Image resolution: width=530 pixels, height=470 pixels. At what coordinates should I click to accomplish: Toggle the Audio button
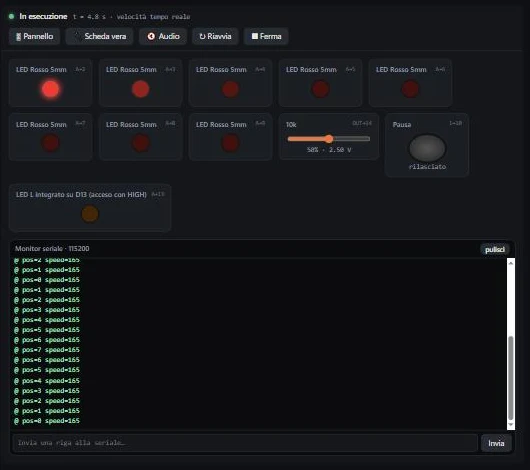[x=163, y=36]
